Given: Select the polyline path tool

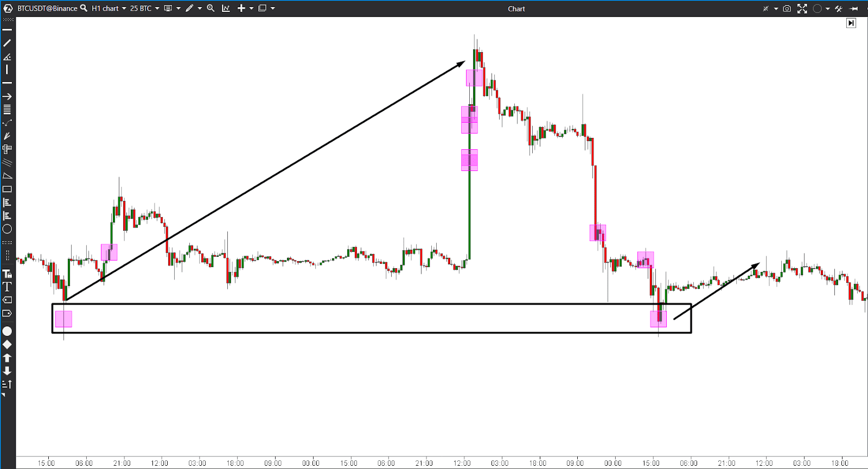Looking at the screenshot, I should (x=7, y=123).
